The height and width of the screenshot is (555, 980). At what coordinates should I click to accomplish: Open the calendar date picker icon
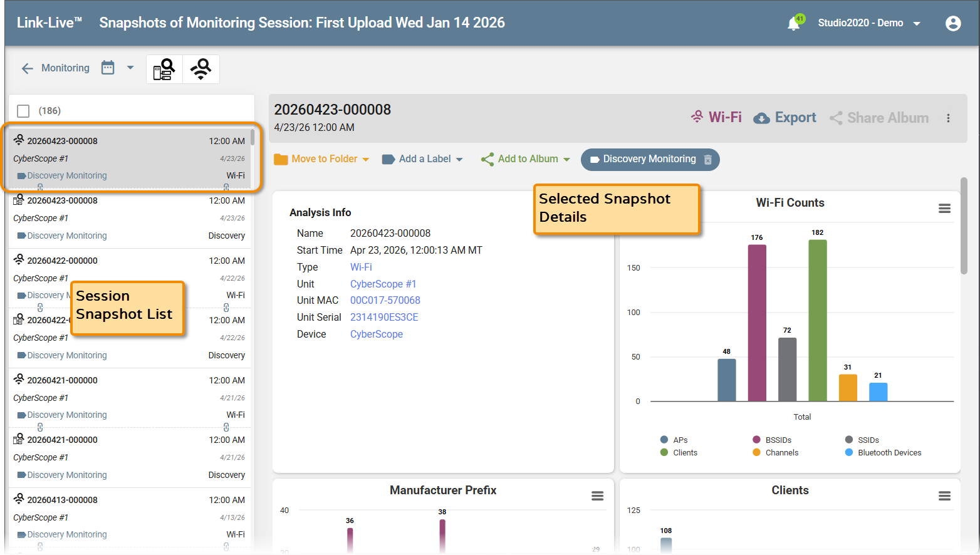[x=108, y=68]
